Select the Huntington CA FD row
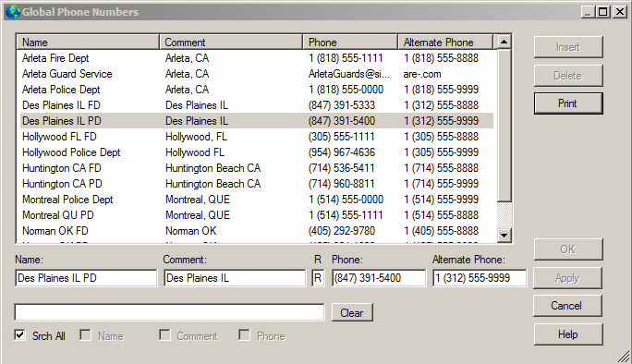The height and width of the screenshot is (364, 632). tap(256, 168)
